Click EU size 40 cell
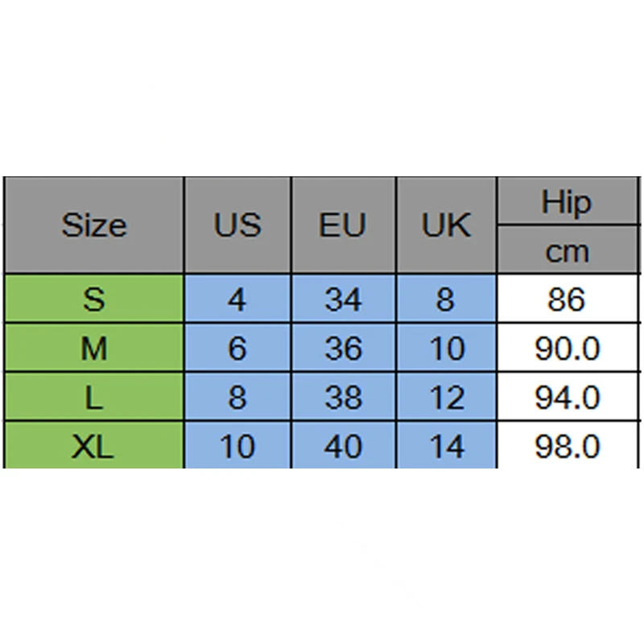 tap(343, 446)
